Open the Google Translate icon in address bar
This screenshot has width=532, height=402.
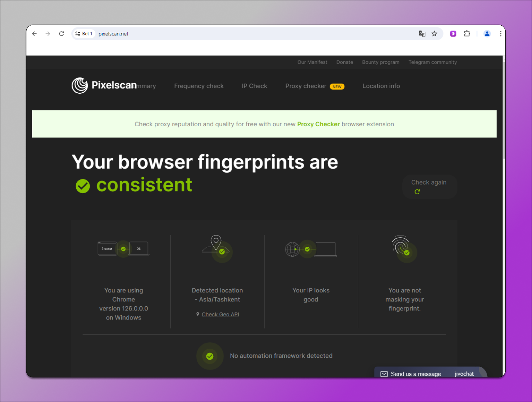(x=422, y=34)
